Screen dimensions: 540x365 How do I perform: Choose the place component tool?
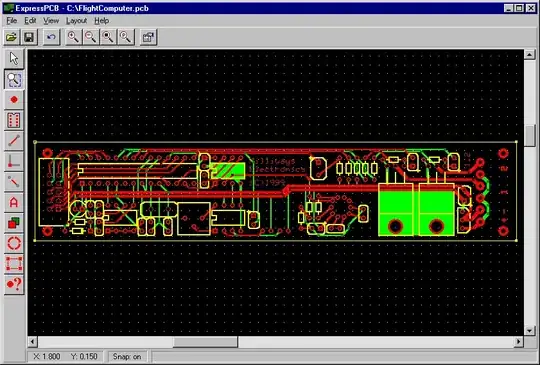[14, 120]
